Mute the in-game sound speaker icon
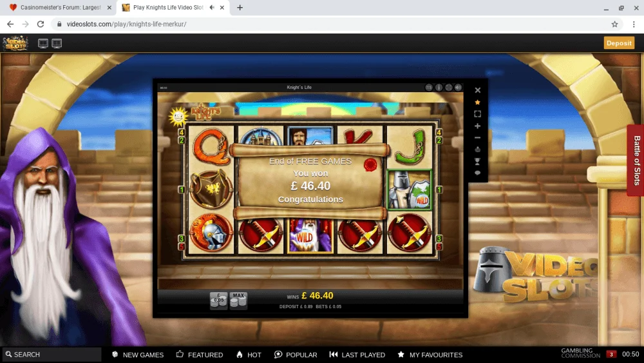The height and width of the screenshot is (363, 644). pos(458,87)
